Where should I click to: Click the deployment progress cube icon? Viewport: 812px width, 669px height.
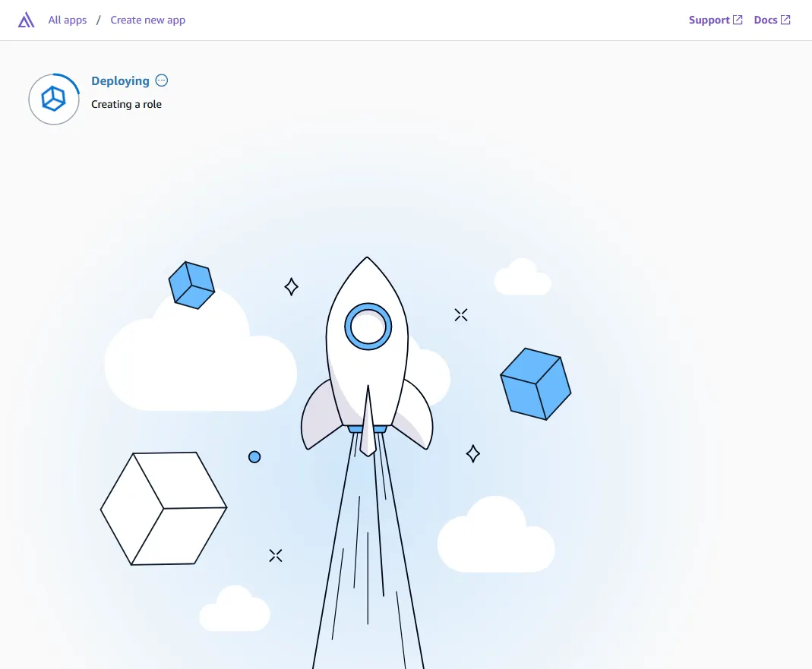point(54,99)
